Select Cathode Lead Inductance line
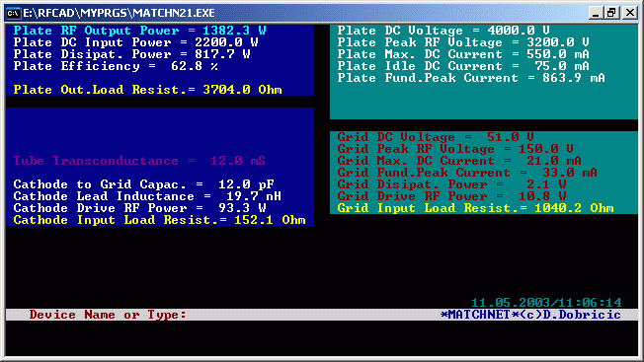The width and height of the screenshot is (644, 362). (147, 196)
